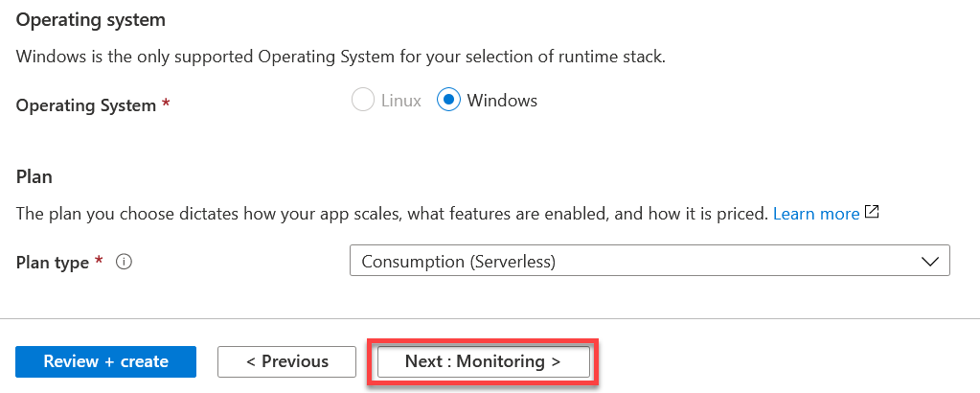This screenshot has width=980, height=393.
Task: Click the Operating system section heading
Action: pos(91,20)
